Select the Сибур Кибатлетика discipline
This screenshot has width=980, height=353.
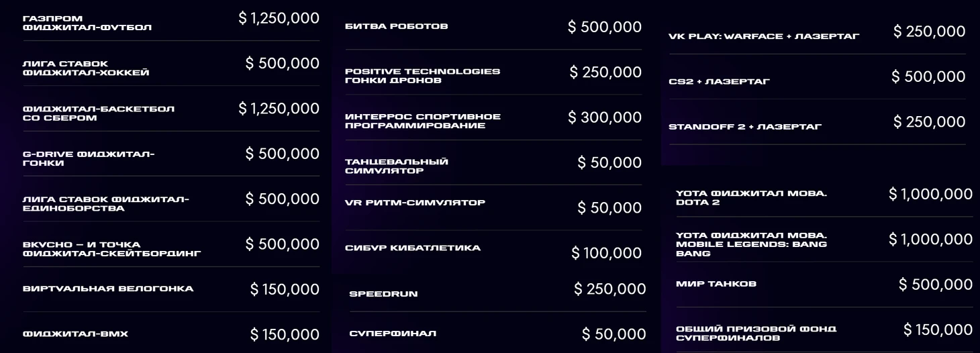coord(413,248)
